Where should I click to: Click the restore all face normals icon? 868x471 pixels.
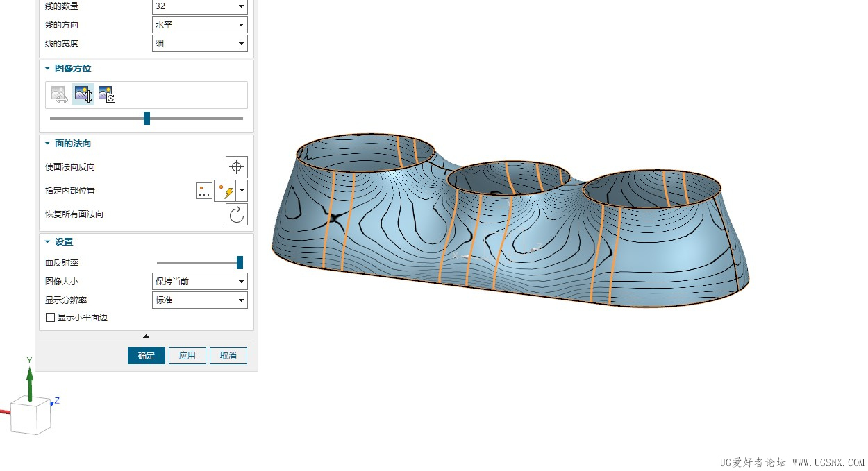pyautogui.click(x=237, y=214)
